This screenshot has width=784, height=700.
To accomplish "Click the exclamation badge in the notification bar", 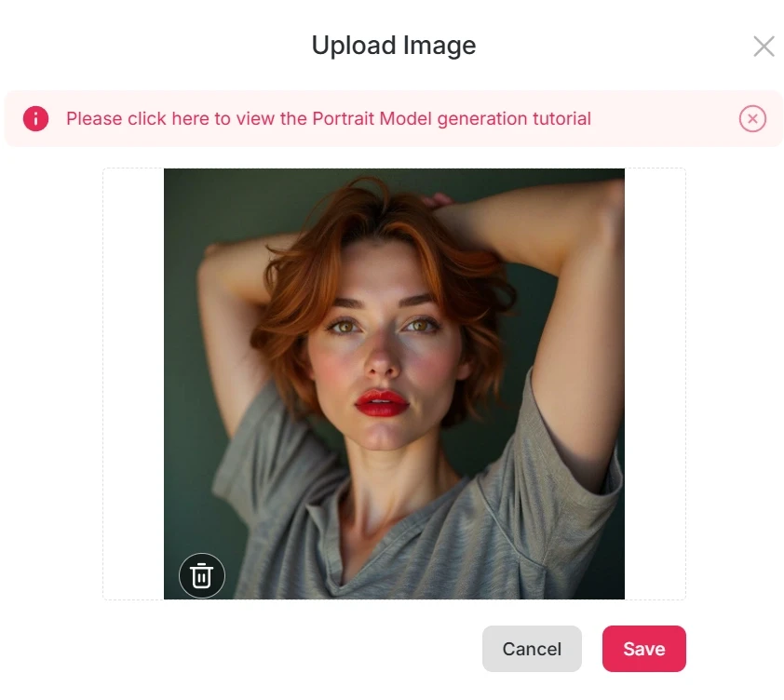I will (x=35, y=118).
